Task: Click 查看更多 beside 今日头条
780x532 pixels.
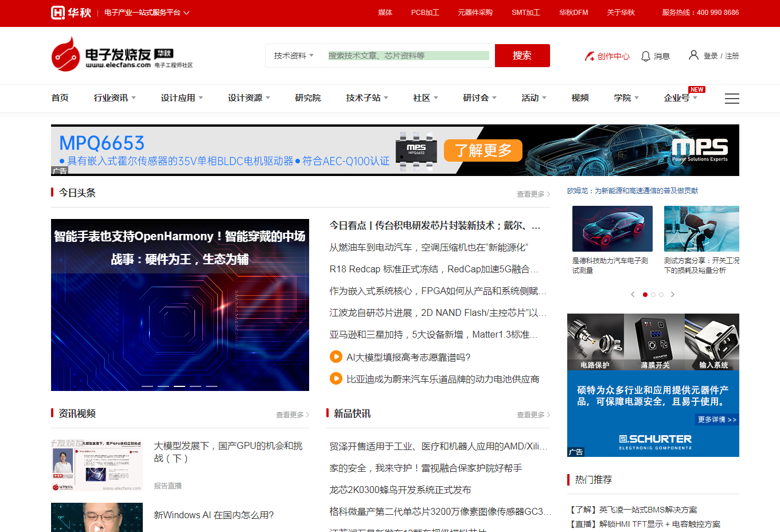Action: tap(533, 194)
